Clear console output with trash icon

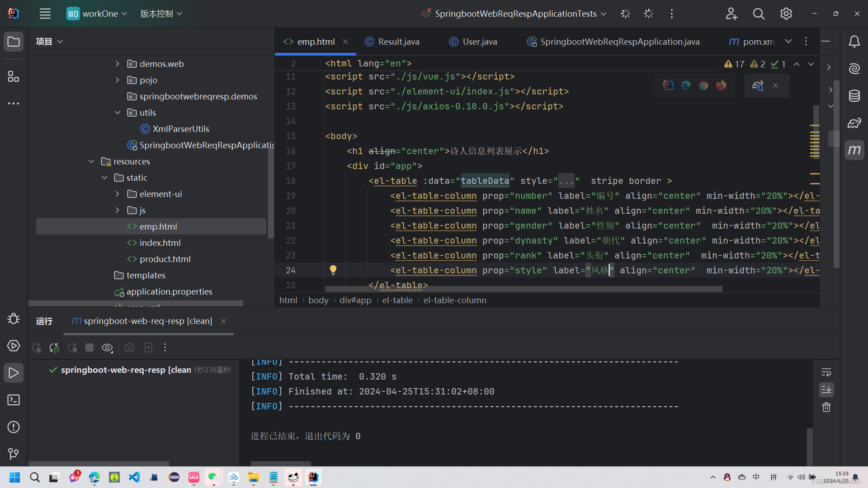(x=826, y=407)
